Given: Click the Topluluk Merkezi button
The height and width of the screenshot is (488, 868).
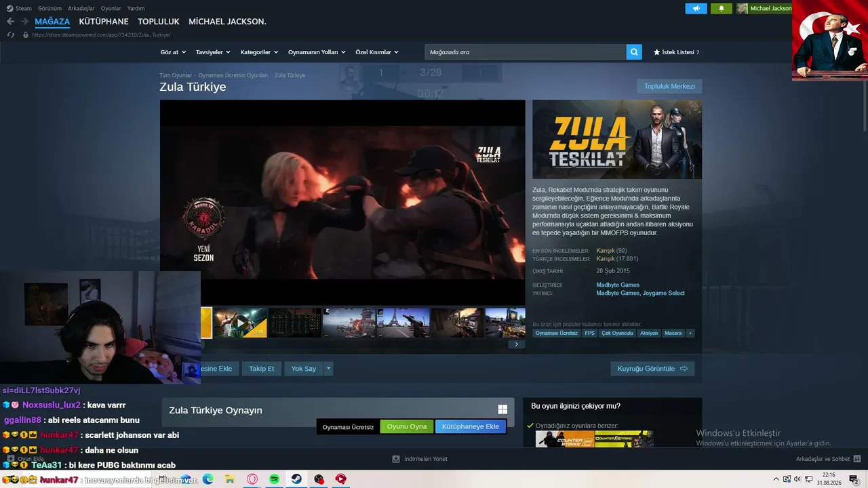Looking at the screenshot, I should pos(669,86).
